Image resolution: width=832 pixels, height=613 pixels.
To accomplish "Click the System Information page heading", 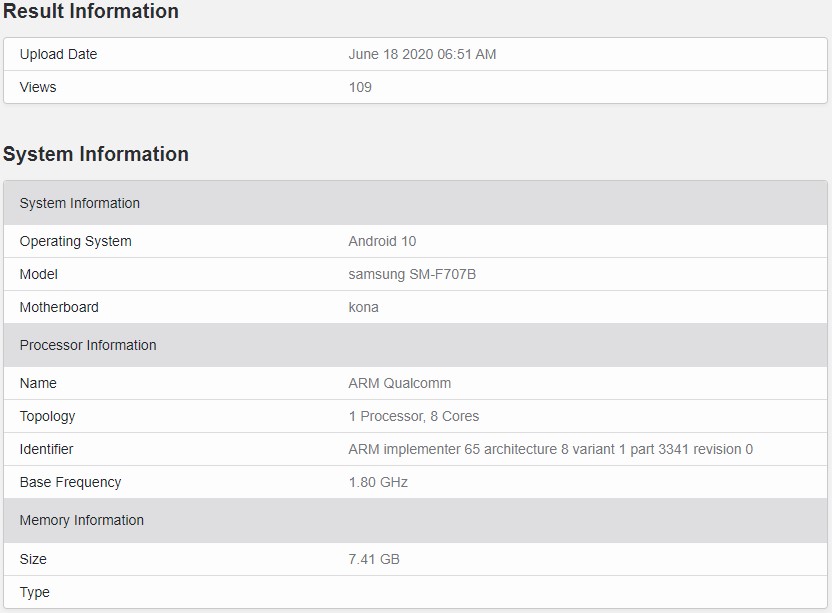I will 96,154.
